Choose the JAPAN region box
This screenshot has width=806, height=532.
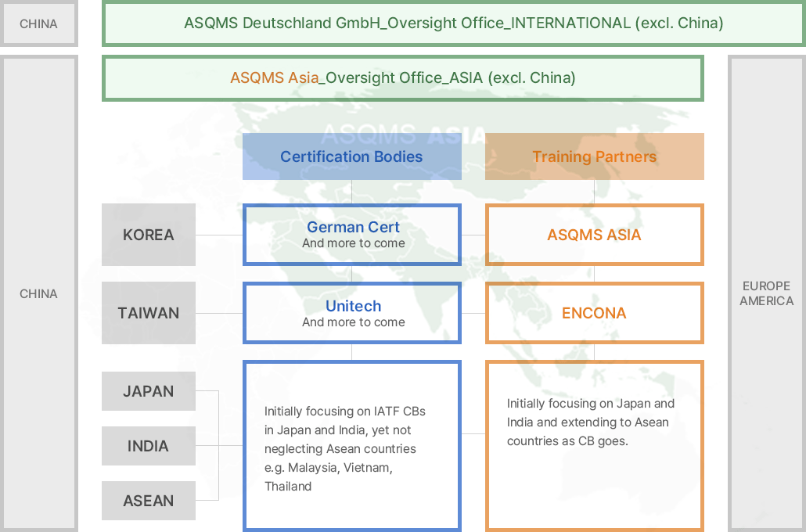148,391
